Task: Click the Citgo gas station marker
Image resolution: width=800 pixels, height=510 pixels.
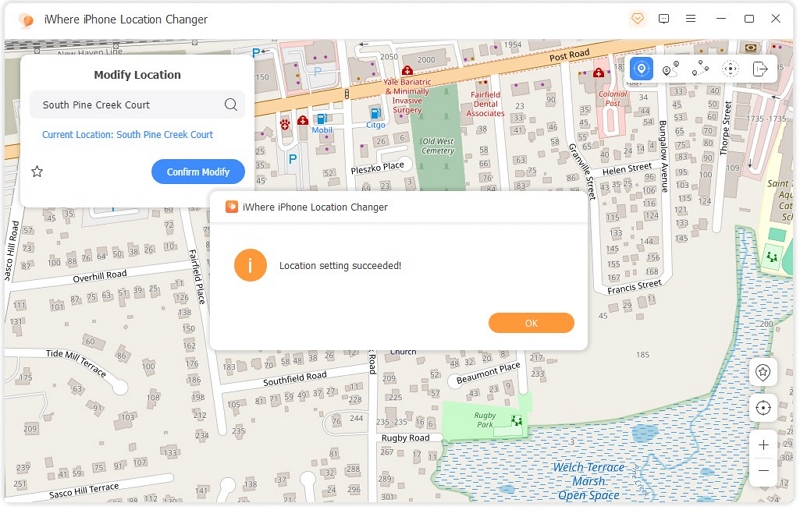Action: pos(375,113)
